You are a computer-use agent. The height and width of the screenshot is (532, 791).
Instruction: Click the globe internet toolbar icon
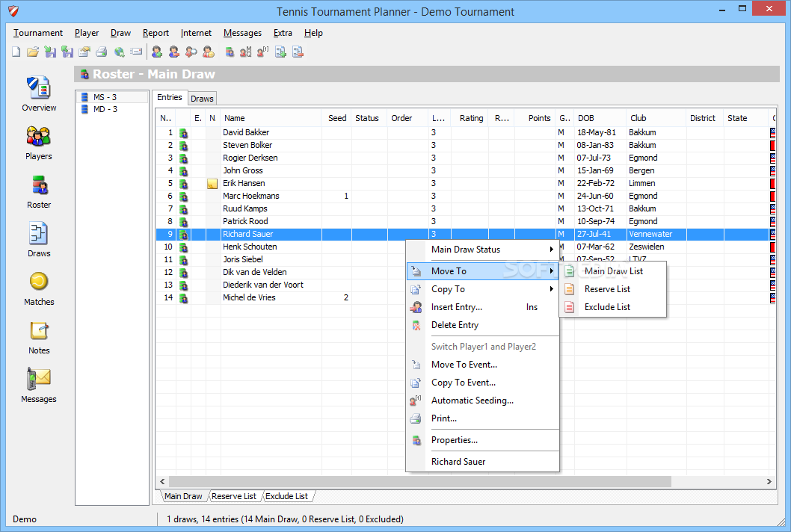point(119,52)
